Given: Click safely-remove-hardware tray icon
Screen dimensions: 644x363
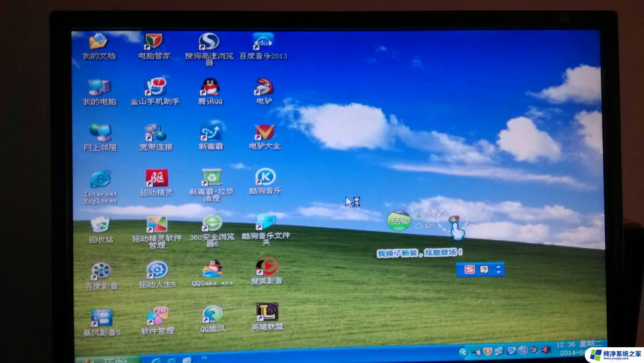Looking at the screenshot, I should [x=477, y=352].
